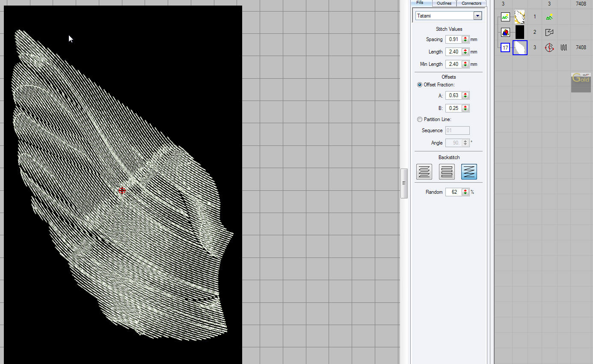Click the Spacing value spinner arrows
593x364 pixels.
click(x=465, y=39)
